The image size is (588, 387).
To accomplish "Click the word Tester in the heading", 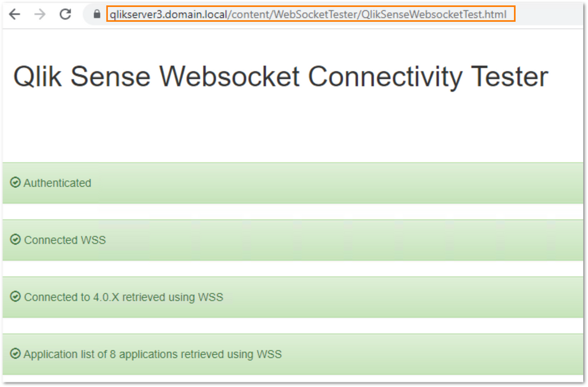I will pos(509,77).
